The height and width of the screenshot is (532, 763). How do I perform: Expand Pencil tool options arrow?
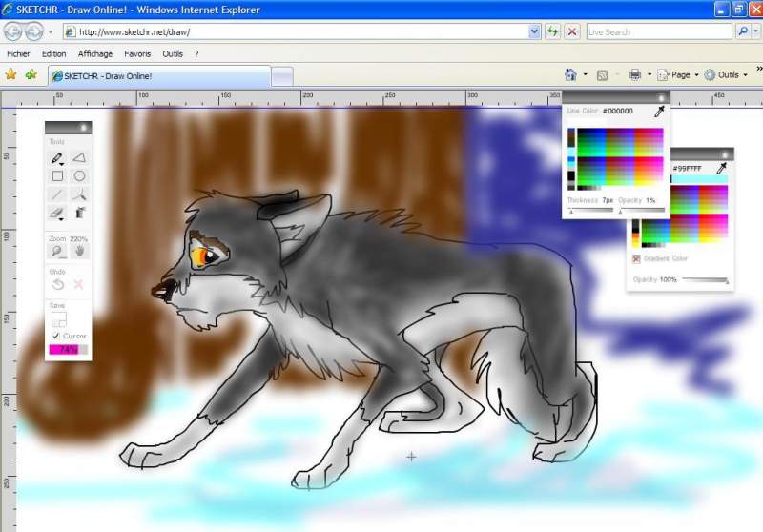[62, 164]
